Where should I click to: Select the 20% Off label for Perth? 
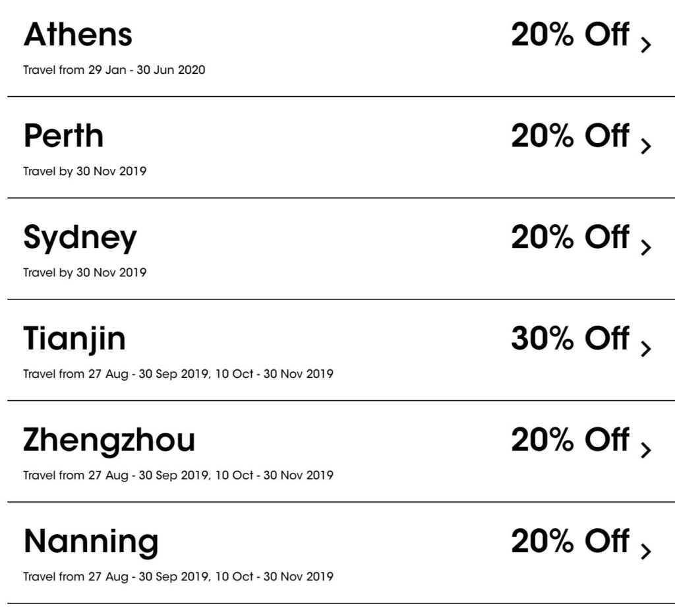tap(570, 136)
